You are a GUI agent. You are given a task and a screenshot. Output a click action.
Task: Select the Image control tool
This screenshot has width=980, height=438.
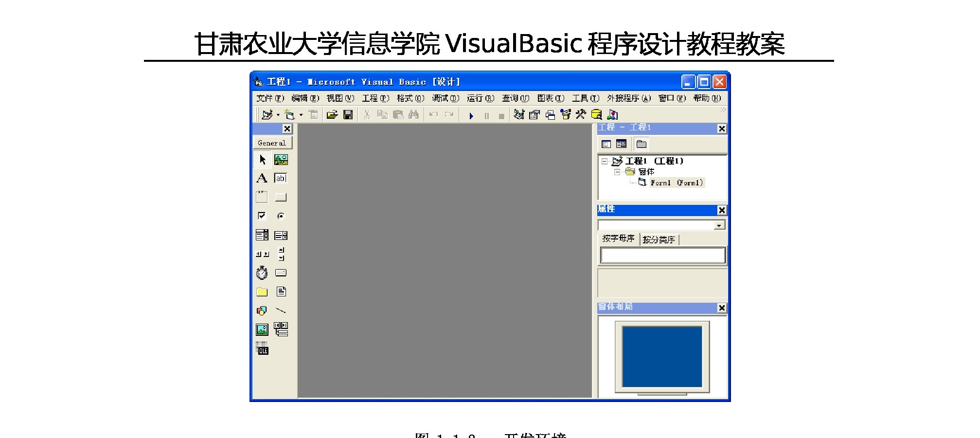pos(262,330)
